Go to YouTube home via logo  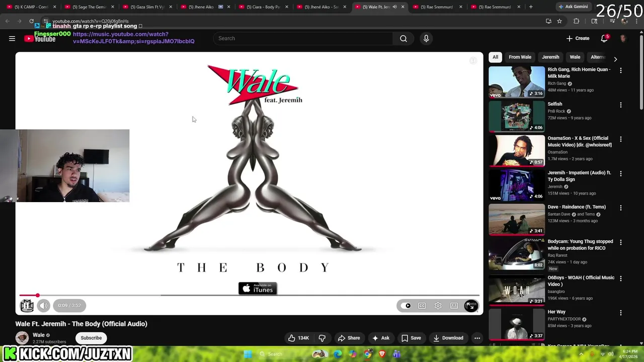pos(40,38)
